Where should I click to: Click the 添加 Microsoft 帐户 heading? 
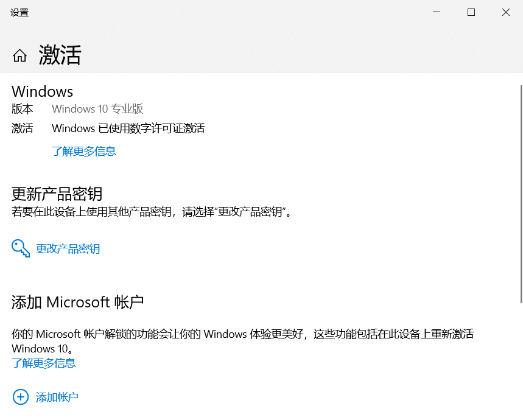click(78, 302)
